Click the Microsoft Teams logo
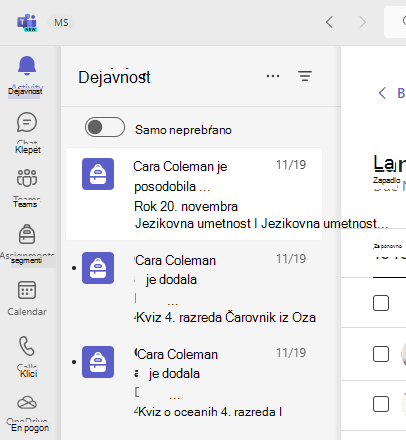This screenshot has height=440, width=406. 27,22
